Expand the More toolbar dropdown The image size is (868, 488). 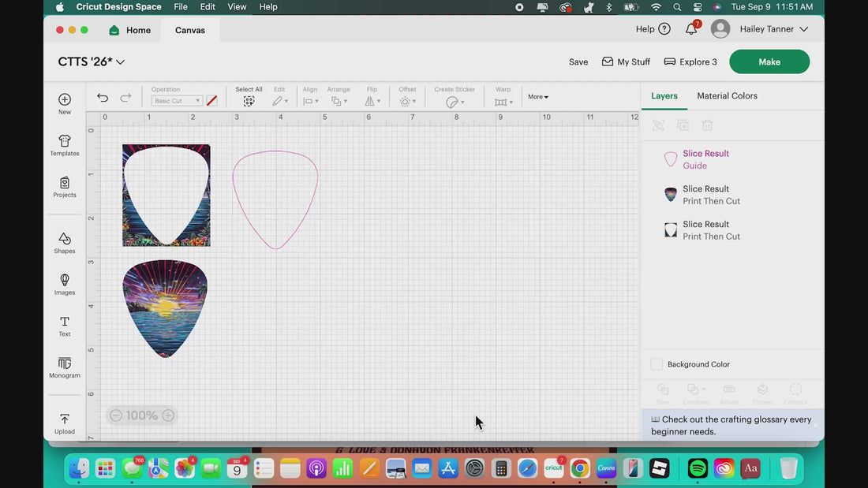[538, 97]
